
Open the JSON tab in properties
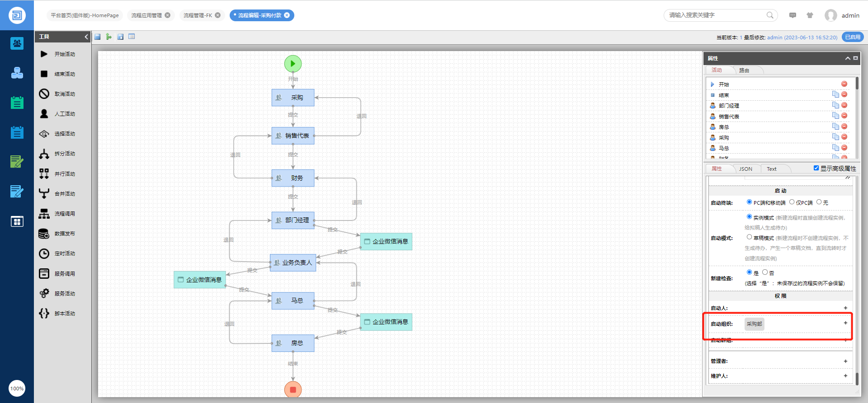coord(745,169)
